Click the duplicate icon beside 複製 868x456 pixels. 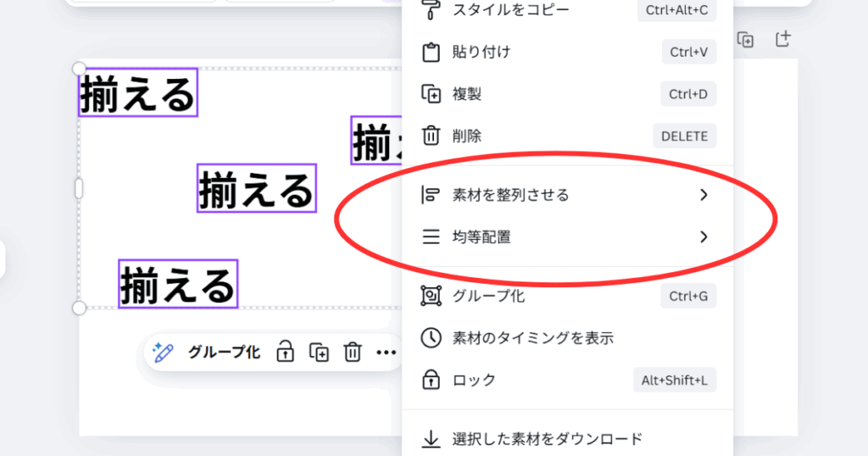point(431,94)
